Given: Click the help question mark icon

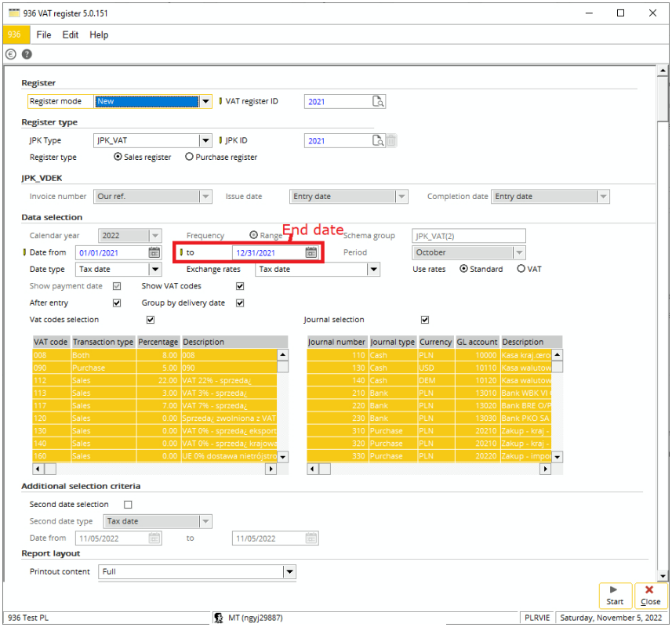Looking at the screenshot, I should pyautogui.click(x=27, y=54).
